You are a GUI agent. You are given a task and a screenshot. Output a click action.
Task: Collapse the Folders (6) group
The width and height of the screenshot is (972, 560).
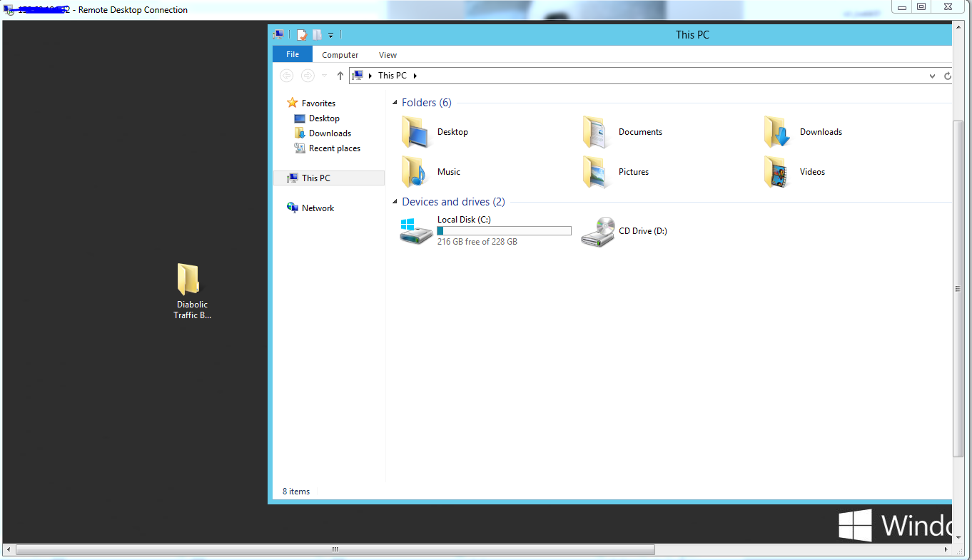point(395,103)
